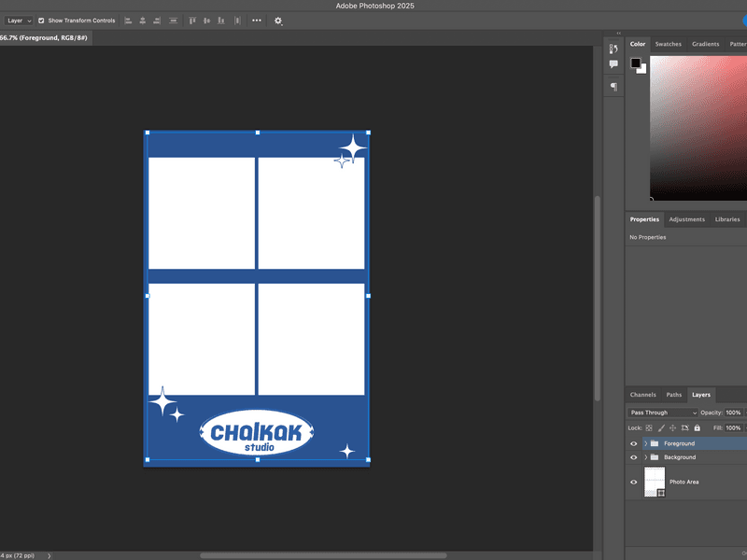
Task: Click the Fill 100% field
Action: [734, 427]
